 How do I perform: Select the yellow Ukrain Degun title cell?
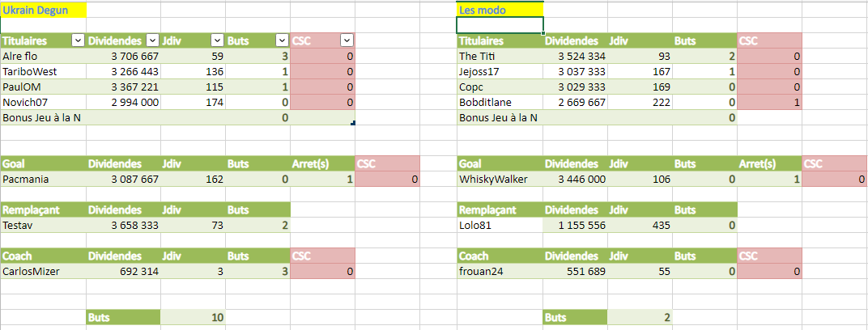tap(44, 10)
